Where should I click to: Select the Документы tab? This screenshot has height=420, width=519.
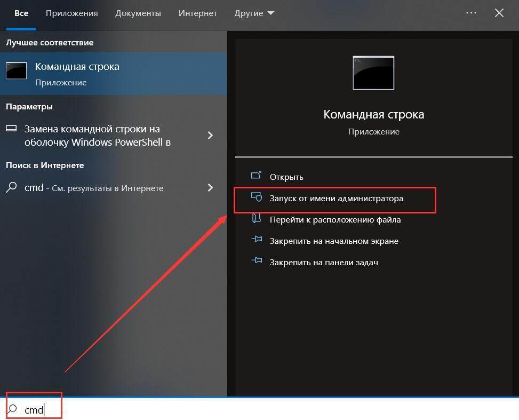pyautogui.click(x=138, y=13)
